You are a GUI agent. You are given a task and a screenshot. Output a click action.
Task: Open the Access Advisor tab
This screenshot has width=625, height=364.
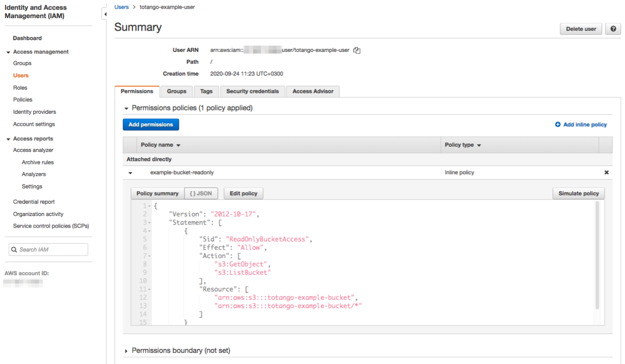312,91
